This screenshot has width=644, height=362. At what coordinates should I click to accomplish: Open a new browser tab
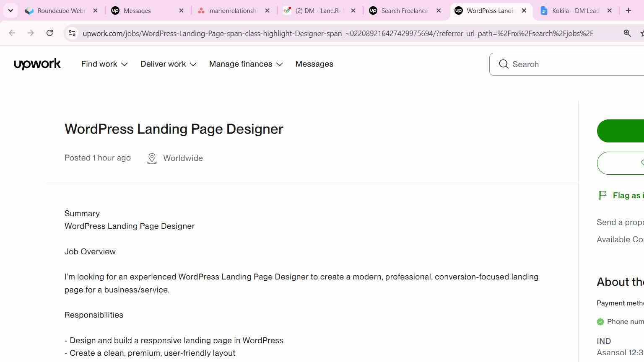coord(628,11)
